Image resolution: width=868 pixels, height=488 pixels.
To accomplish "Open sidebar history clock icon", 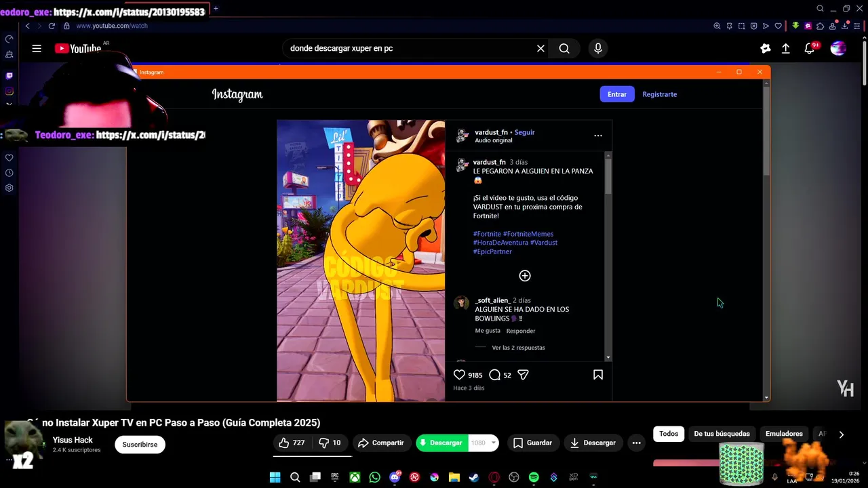I will tap(9, 173).
